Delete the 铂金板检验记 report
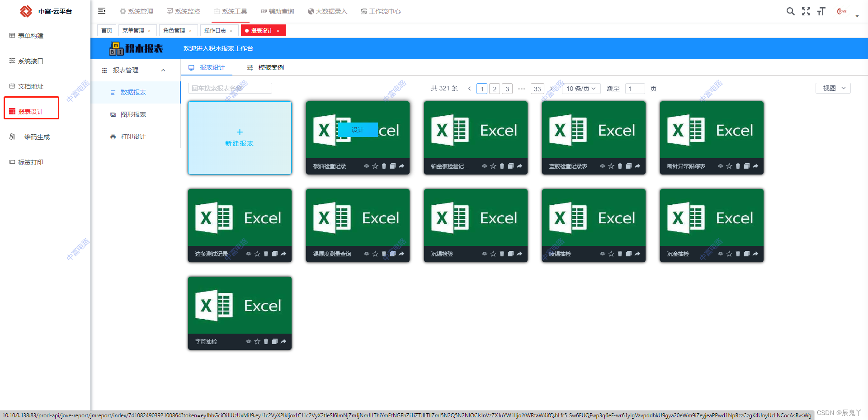This screenshot has height=420, width=868. (x=502, y=166)
